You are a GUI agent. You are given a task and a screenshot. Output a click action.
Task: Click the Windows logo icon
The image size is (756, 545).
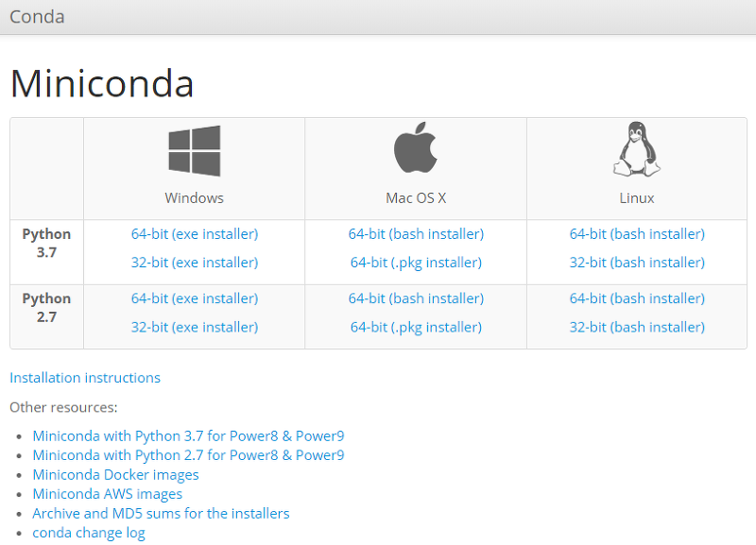coord(195,151)
